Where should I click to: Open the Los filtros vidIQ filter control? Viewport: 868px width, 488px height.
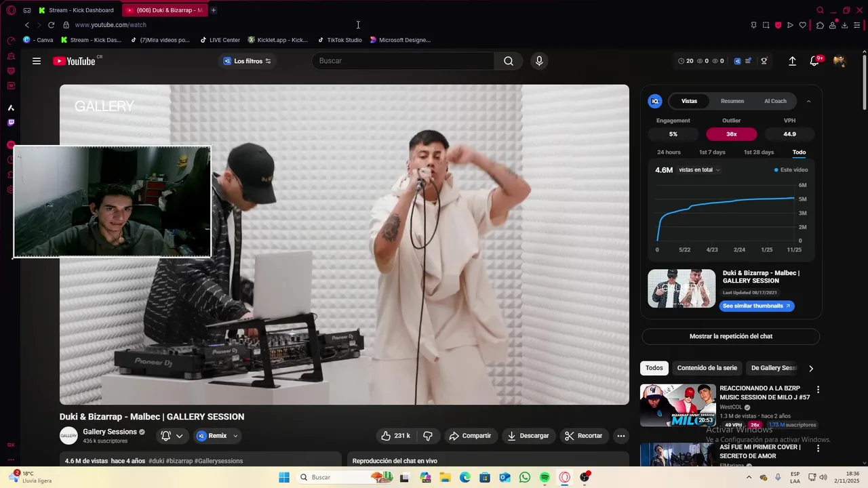coord(247,61)
